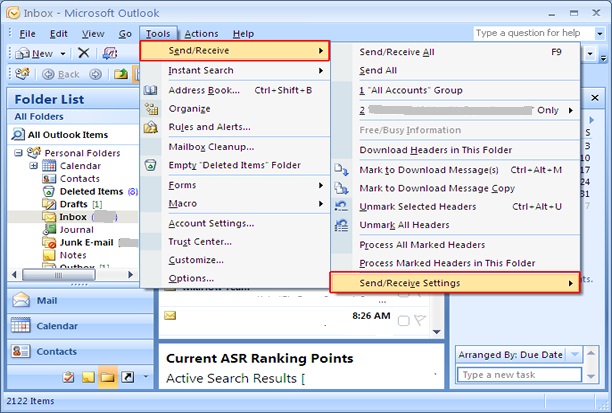Click the Type a new task field
612x413 pixels.
(519, 375)
